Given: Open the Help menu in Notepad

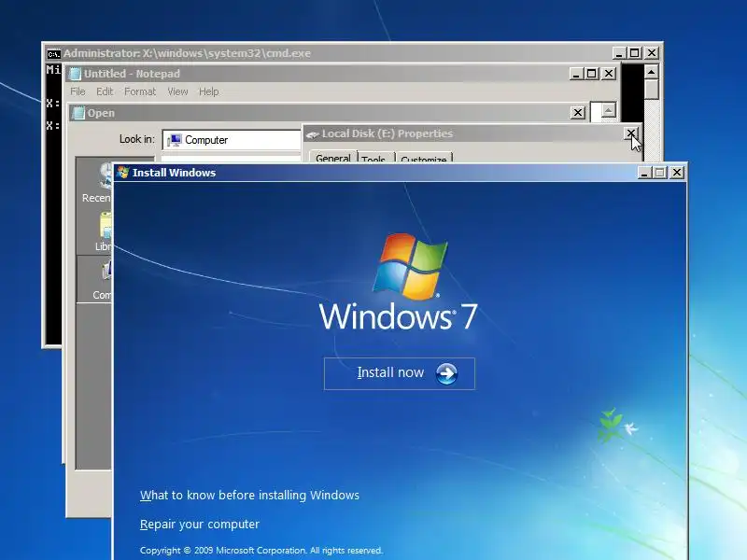Looking at the screenshot, I should (x=208, y=91).
